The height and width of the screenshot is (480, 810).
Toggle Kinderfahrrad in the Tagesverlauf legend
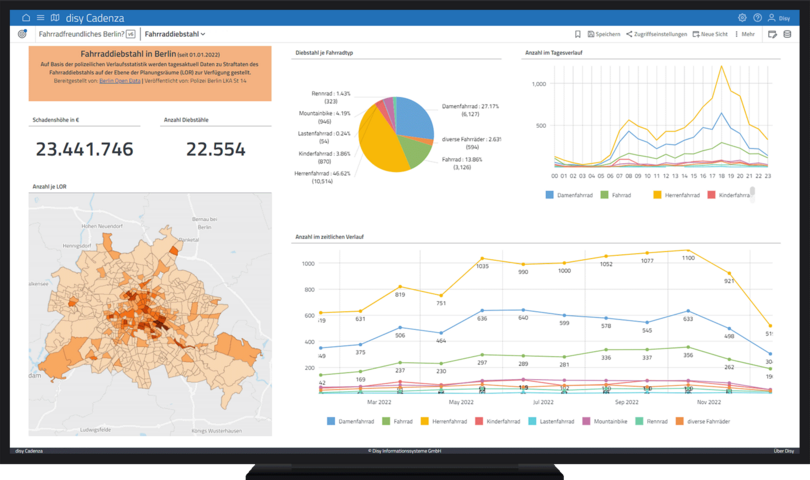click(728, 195)
